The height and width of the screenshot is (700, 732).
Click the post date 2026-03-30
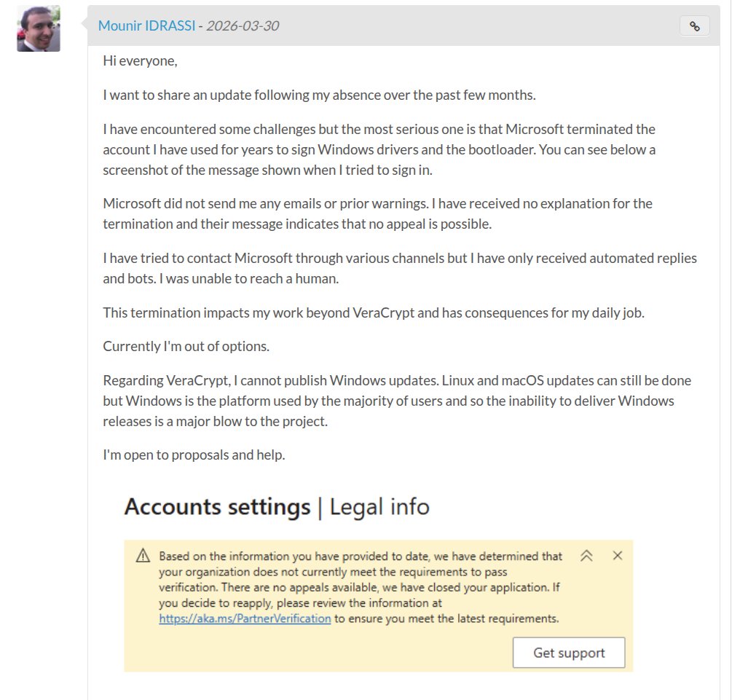243,26
